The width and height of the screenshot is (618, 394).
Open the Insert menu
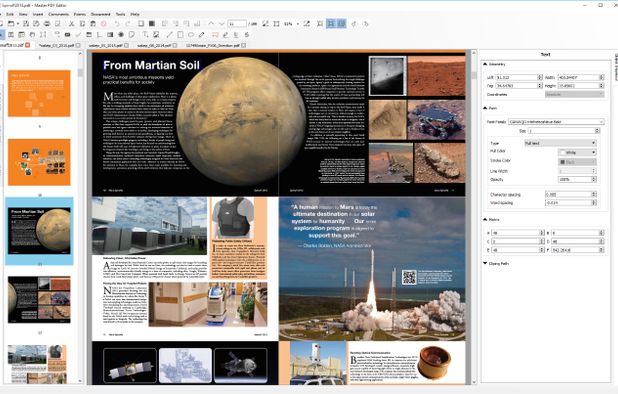(x=38, y=14)
